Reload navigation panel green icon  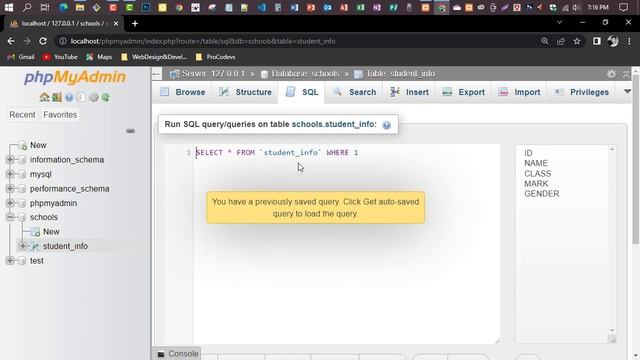pos(106,97)
